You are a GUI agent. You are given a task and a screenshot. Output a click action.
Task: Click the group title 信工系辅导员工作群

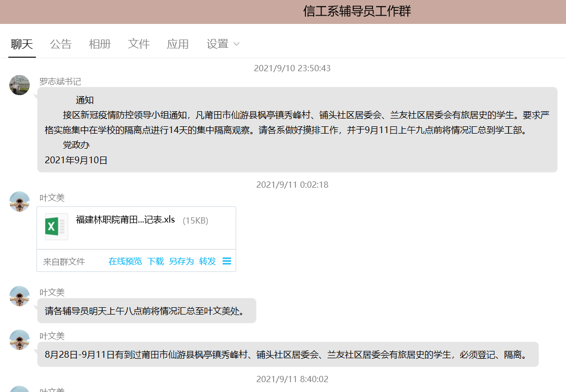[357, 11]
